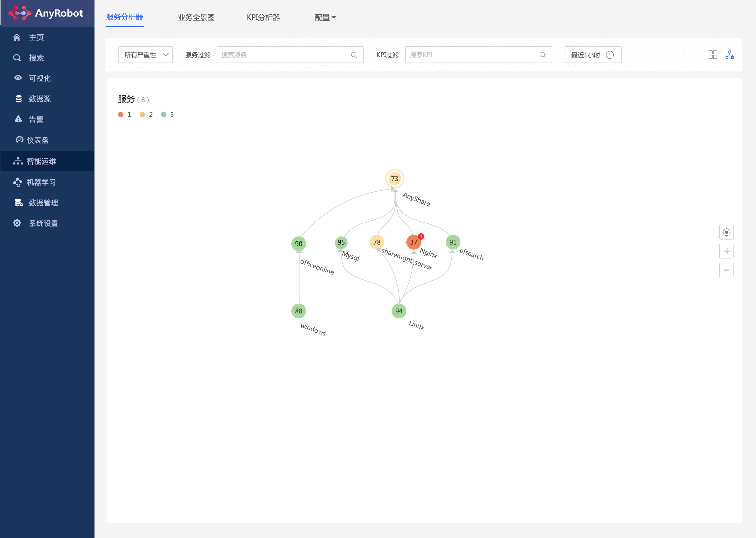
Task: Switch to the KPI分析器 tab
Action: pos(263,17)
